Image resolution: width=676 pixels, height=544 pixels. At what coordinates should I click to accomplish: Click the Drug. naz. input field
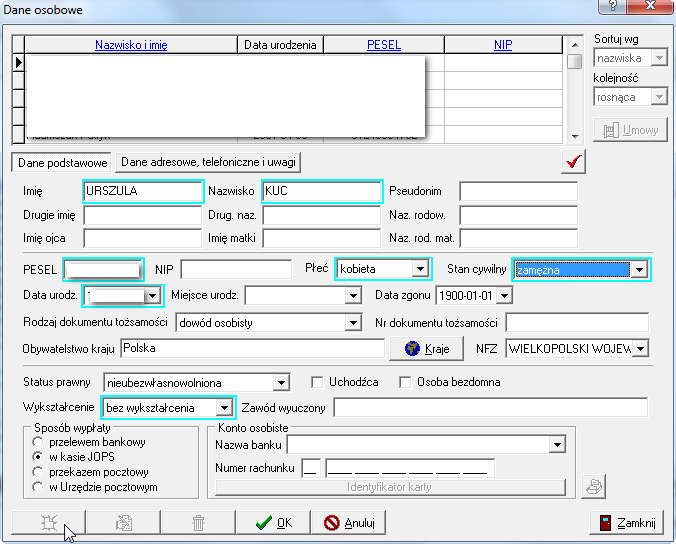coord(322,215)
